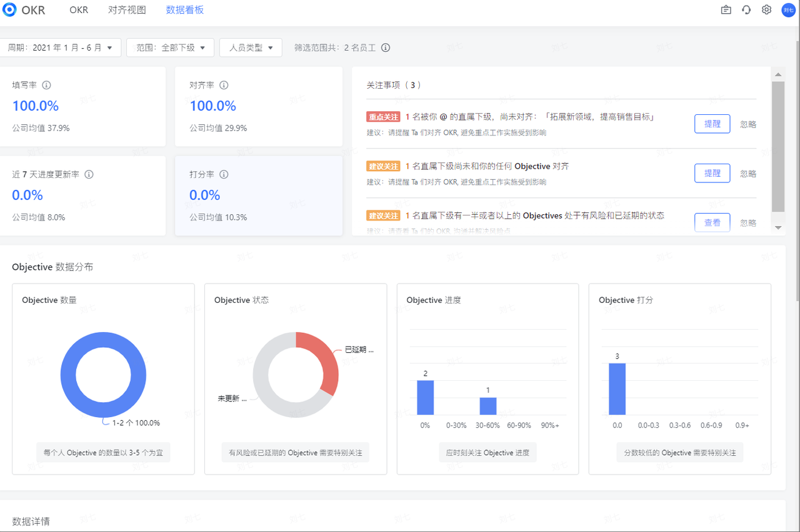Click the Objective 数据分布 heading
This screenshot has width=800, height=532.
(x=52, y=267)
